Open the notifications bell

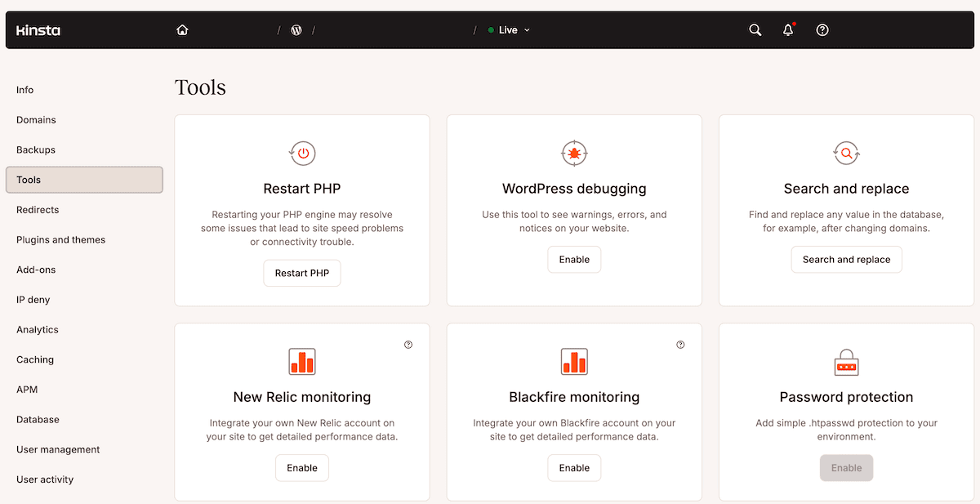coord(787,29)
